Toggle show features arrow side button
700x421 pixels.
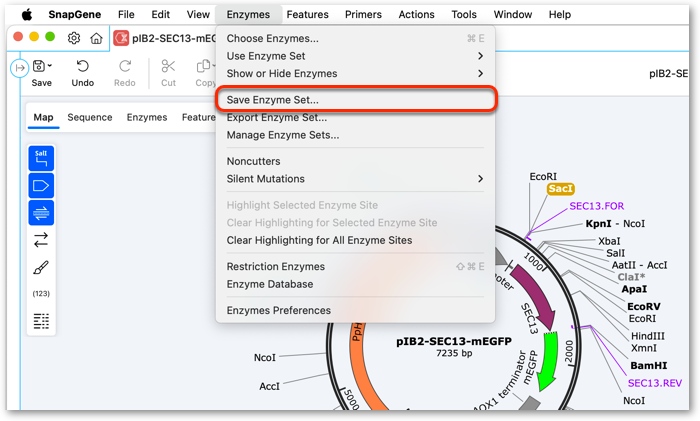point(41,186)
